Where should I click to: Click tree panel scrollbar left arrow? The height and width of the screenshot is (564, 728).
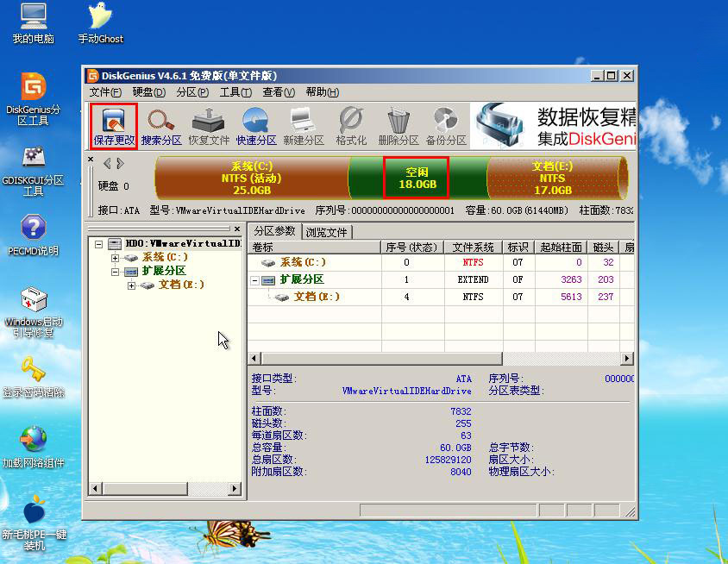95,488
